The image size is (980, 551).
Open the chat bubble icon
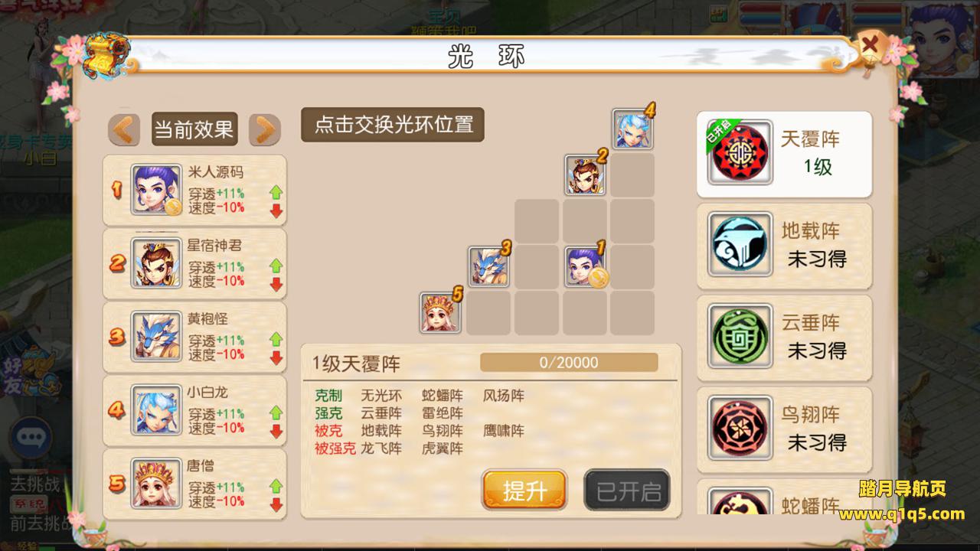[31, 438]
